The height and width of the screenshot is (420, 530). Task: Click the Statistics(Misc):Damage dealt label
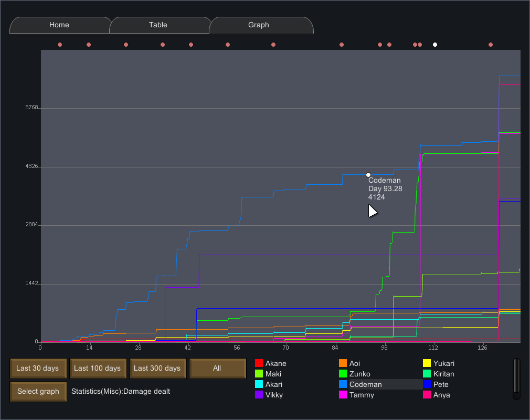pos(121,391)
